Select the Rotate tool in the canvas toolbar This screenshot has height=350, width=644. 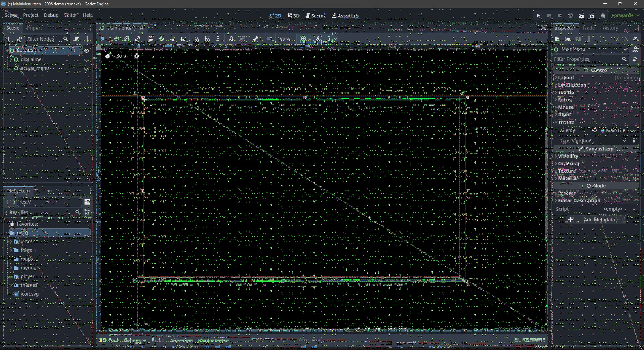(x=127, y=39)
